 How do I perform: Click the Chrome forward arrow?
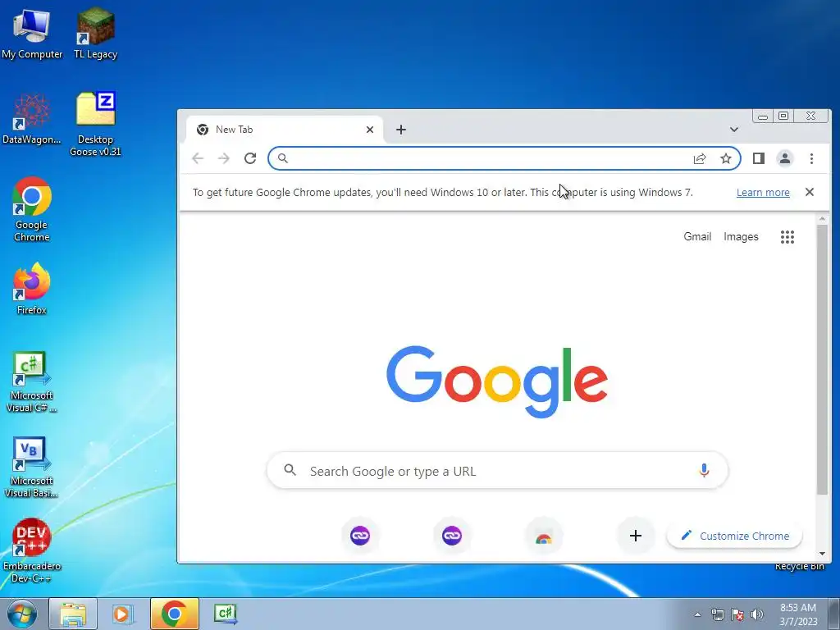pyautogui.click(x=223, y=158)
